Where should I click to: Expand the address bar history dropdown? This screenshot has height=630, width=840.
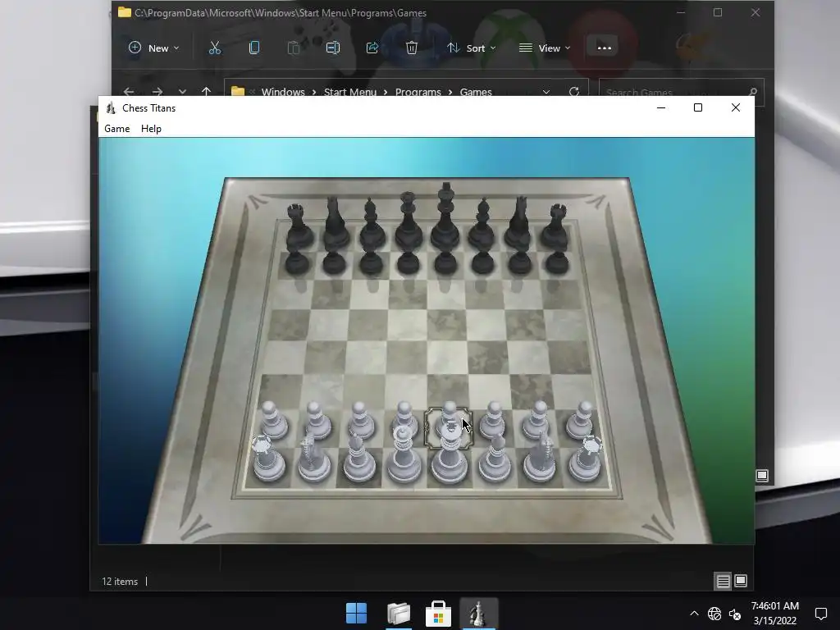tap(546, 92)
